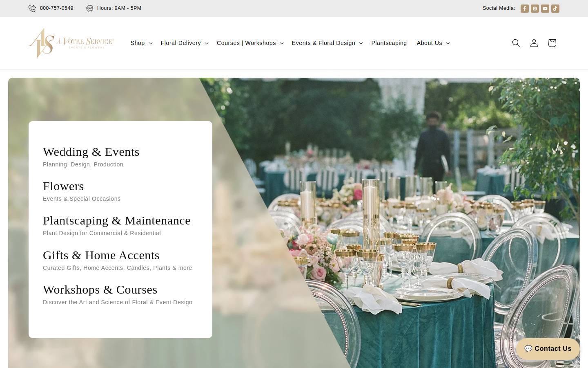Image resolution: width=588 pixels, height=368 pixels.
Task: Open the TikTok social media icon
Action: 555,8
